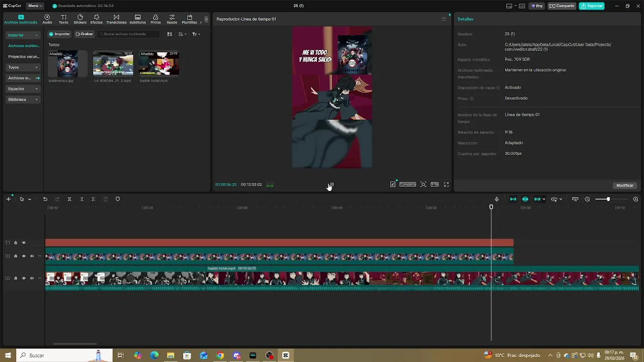Hide the overlay video track eye icon

click(24, 256)
